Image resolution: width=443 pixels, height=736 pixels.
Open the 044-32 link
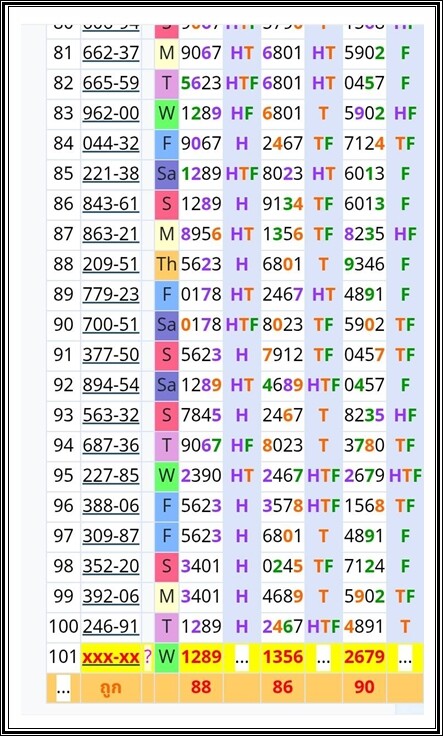pyautogui.click(x=111, y=143)
